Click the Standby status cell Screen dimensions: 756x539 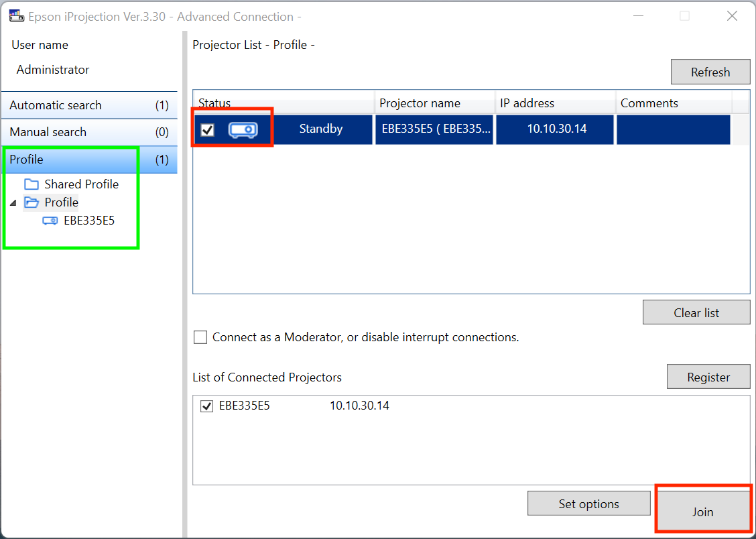tap(321, 129)
